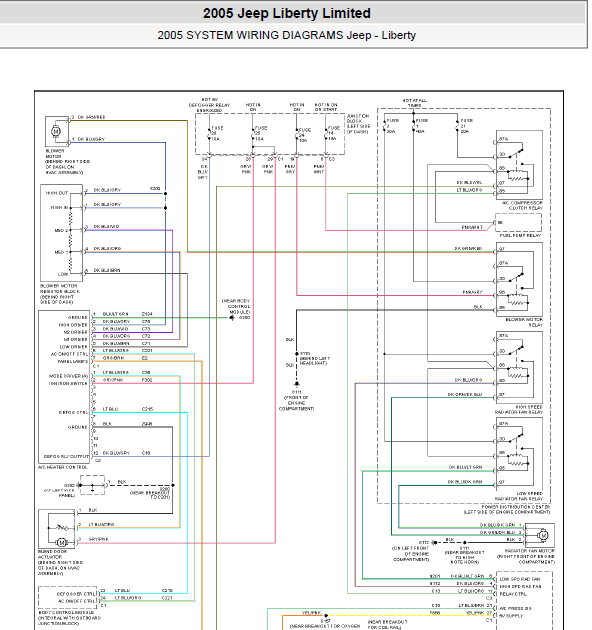Click the "FUEL PUMP RELAY" caption
The height and width of the screenshot is (630, 592).
(x=521, y=235)
